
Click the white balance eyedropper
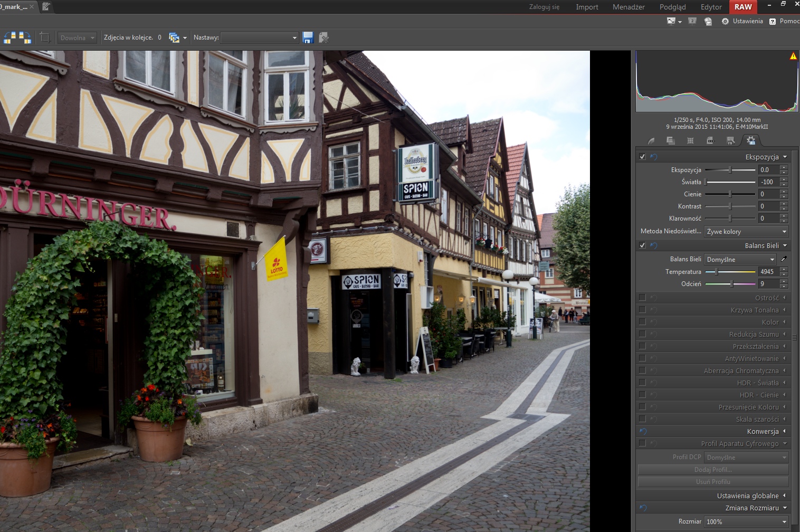(784, 259)
